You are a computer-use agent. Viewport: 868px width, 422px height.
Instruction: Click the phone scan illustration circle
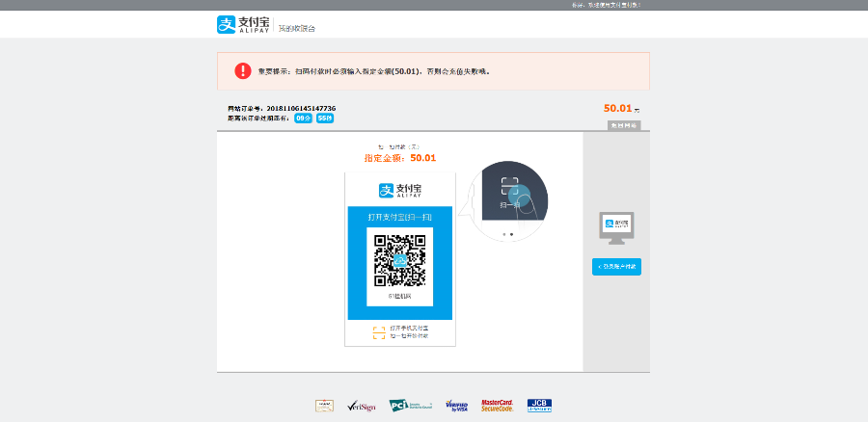pyautogui.click(x=507, y=201)
